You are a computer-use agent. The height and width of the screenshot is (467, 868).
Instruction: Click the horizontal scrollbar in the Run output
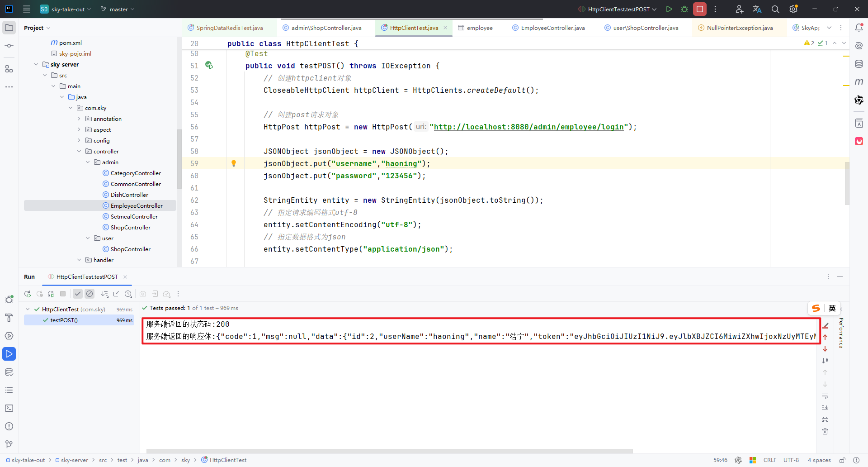click(389, 451)
